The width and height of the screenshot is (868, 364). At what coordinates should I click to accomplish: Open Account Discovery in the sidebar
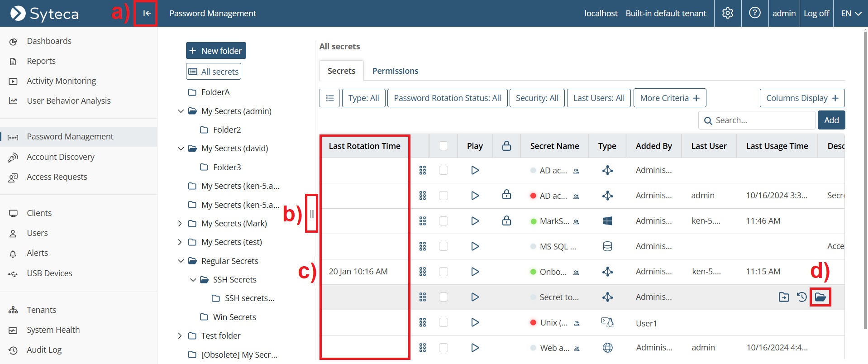point(61,157)
